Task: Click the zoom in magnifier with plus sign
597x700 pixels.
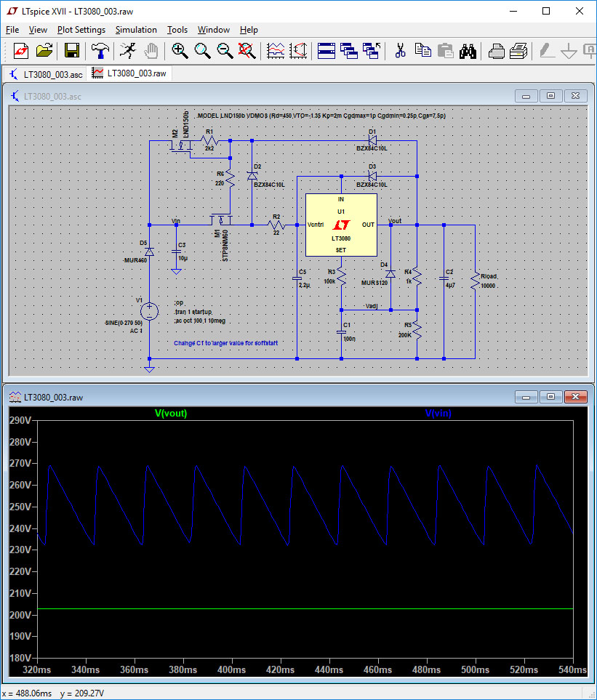Action: (180, 51)
